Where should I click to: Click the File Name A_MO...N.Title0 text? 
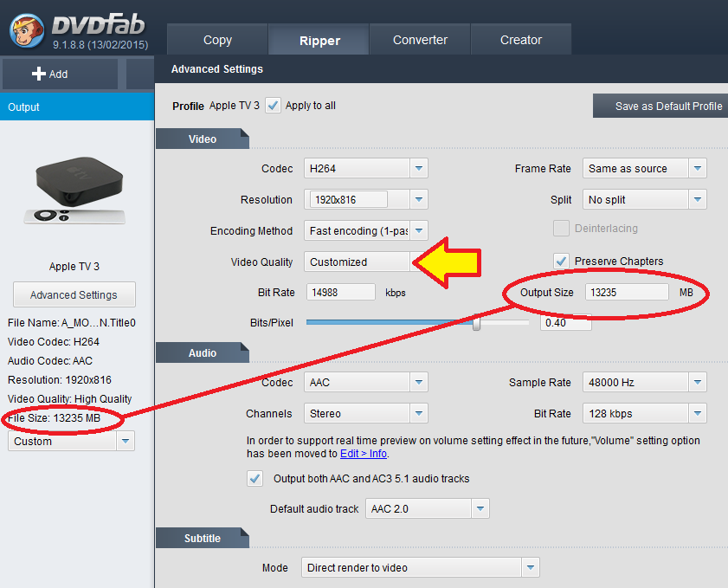point(72,323)
